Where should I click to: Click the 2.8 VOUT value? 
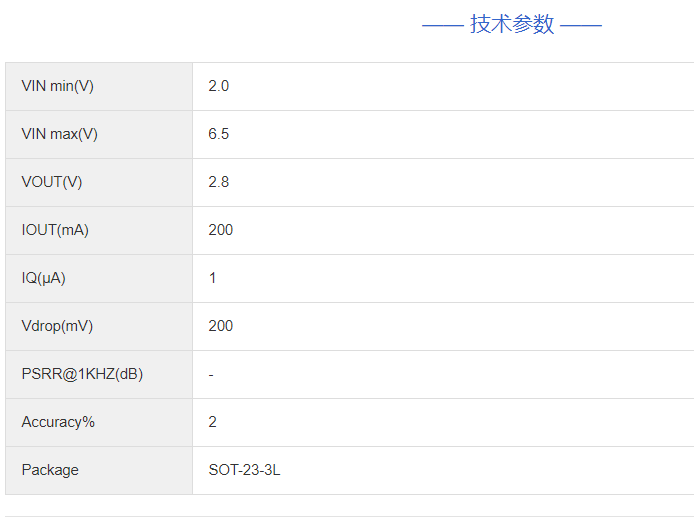coord(219,182)
